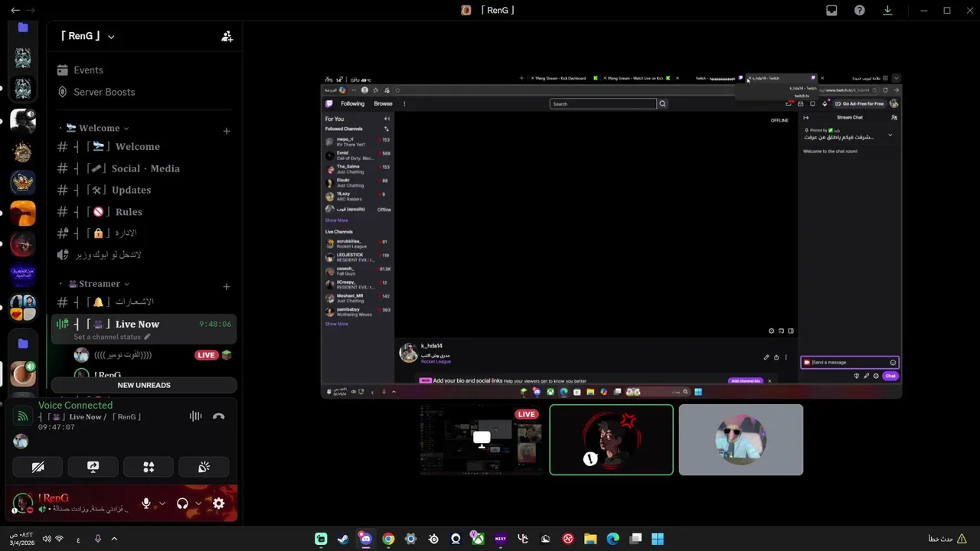
Task: Open the Welcome text channel
Action: [138, 147]
